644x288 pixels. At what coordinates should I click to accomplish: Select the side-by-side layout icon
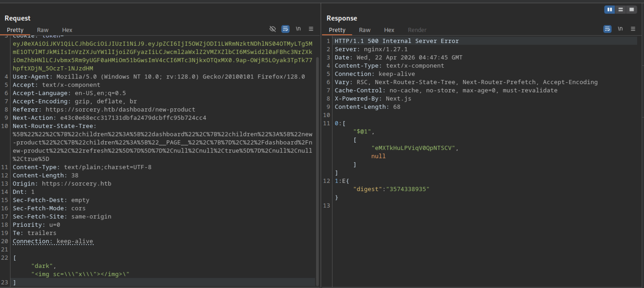[x=610, y=10]
